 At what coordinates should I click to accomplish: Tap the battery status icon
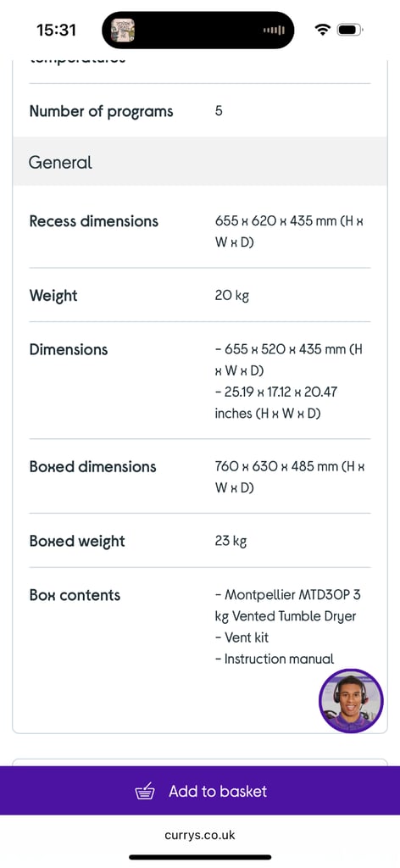point(350,30)
